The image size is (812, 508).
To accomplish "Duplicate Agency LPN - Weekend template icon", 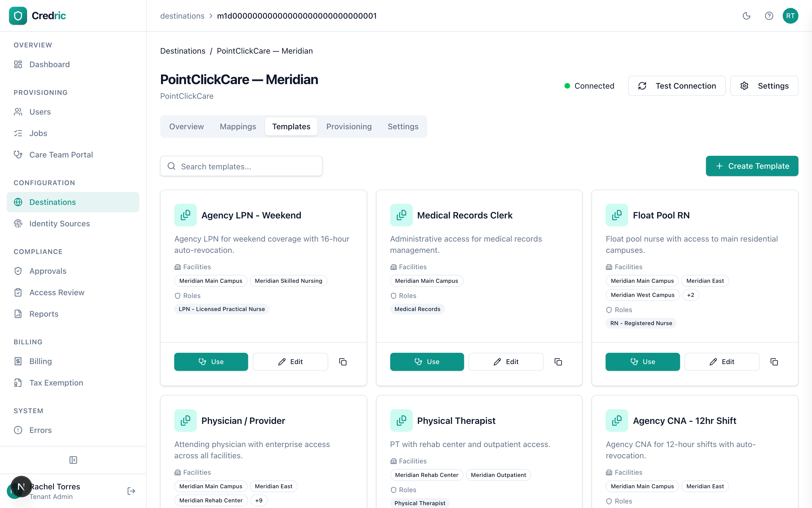I will 343,362.
